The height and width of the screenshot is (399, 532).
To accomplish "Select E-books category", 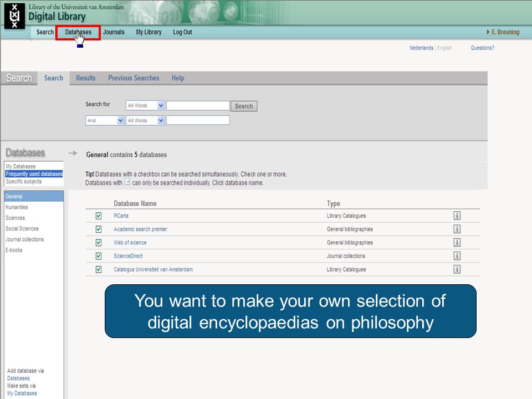I will [14, 250].
